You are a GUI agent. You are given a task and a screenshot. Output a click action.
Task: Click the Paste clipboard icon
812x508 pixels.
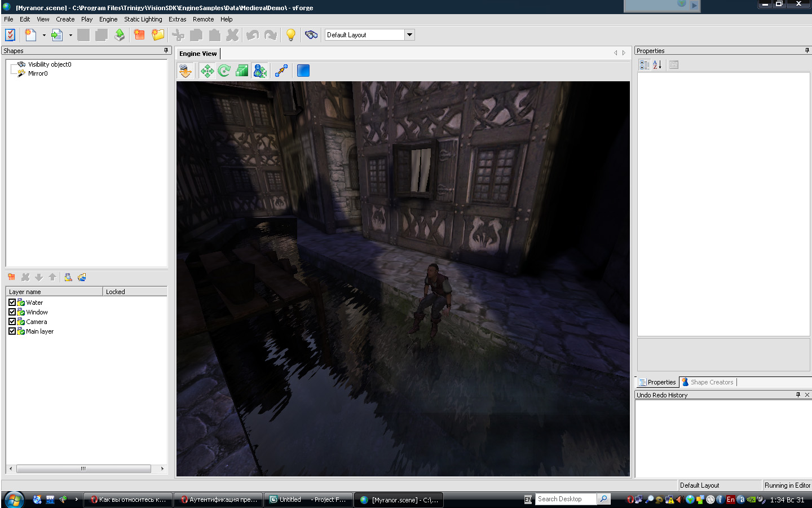click(x=214, y=35)
